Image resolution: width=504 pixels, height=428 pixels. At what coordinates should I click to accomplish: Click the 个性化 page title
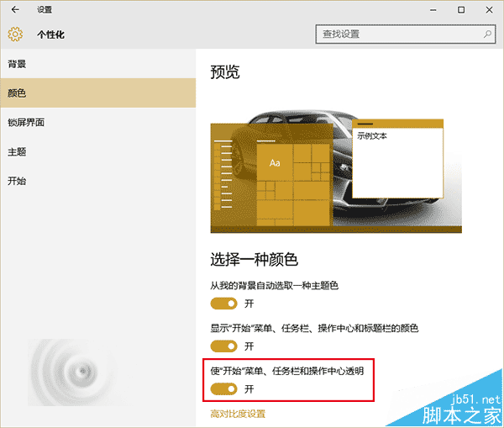(50, 34)
